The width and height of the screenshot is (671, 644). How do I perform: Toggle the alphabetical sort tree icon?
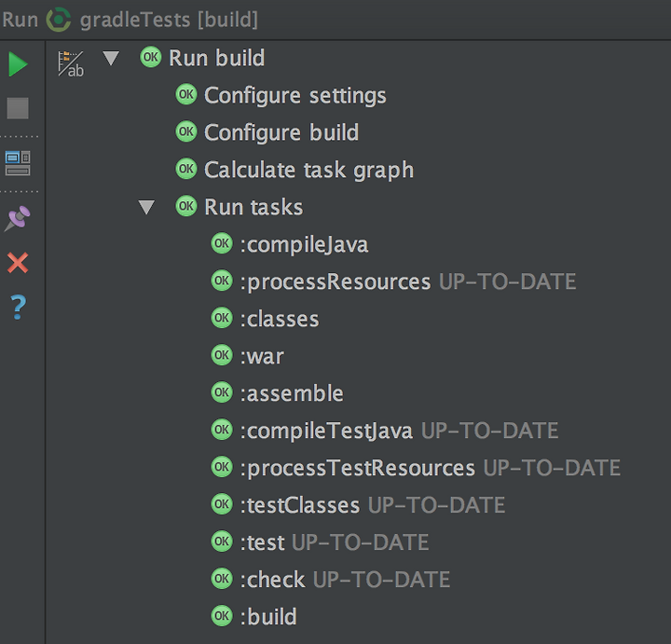coord(71,64)
